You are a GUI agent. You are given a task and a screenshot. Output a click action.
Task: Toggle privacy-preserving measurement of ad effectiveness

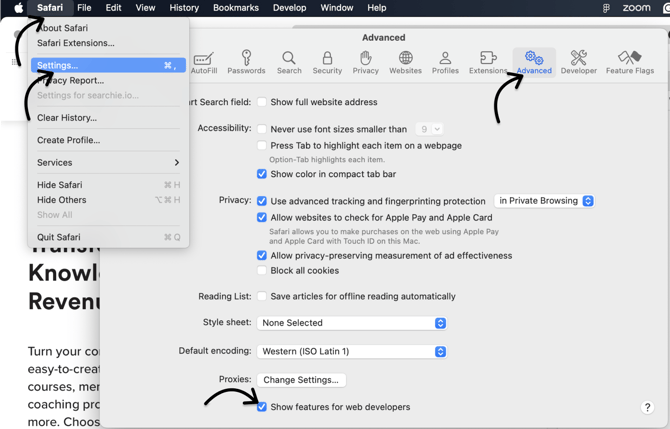(262, 256)
